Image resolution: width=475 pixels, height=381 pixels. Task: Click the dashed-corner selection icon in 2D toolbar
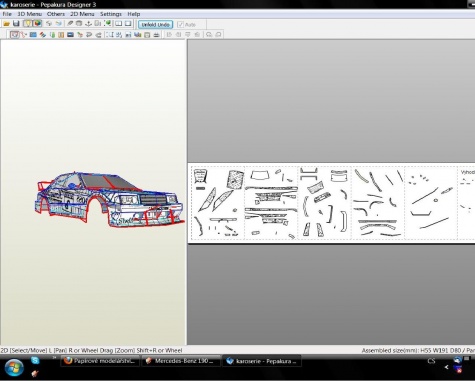pos(109,35)
